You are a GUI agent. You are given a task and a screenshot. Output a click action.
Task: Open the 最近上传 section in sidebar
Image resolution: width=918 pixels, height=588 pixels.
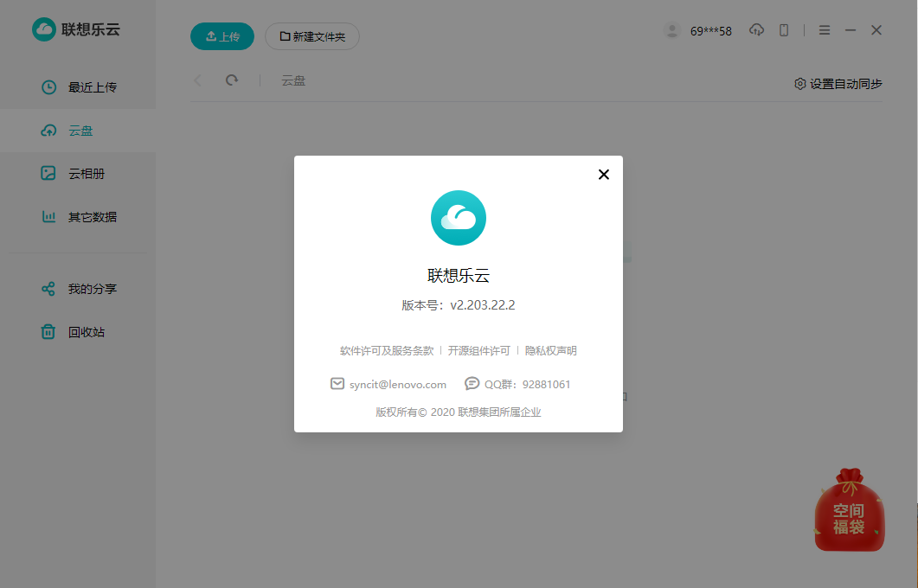coord(94,86)
